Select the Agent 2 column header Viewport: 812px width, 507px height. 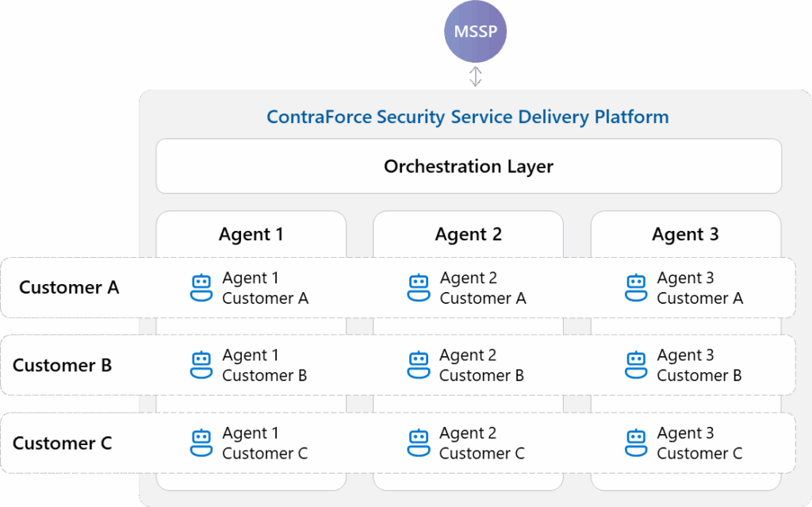point(468,234)
